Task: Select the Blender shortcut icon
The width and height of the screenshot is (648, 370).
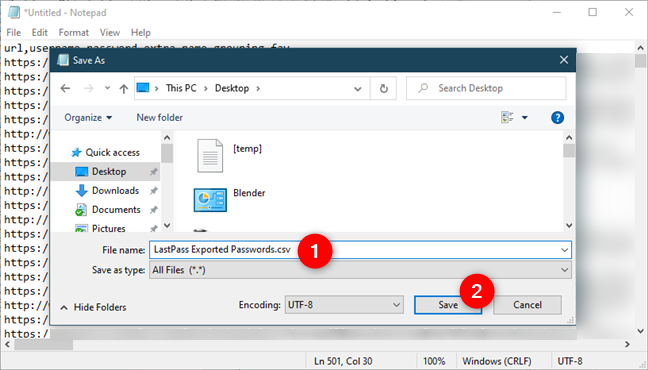Action: 210,200
